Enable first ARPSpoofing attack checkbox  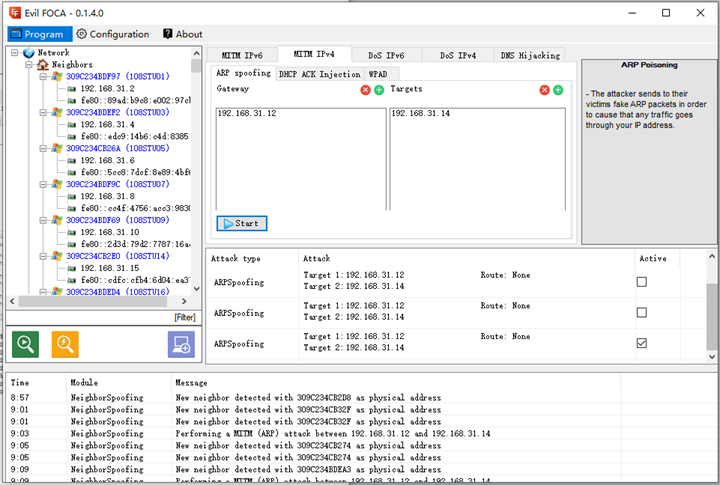point(641,282)
